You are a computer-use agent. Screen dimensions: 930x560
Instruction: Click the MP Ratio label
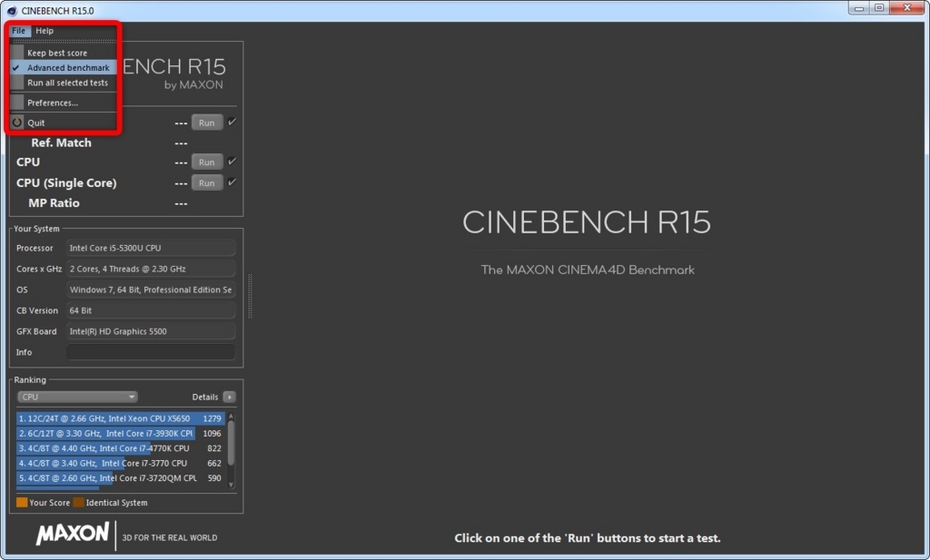[54, 202]
